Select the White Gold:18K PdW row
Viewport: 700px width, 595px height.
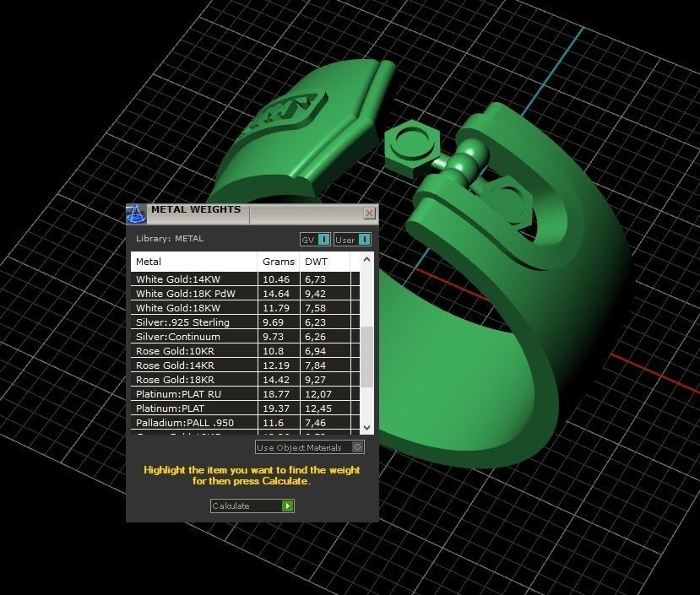(245, 294)
